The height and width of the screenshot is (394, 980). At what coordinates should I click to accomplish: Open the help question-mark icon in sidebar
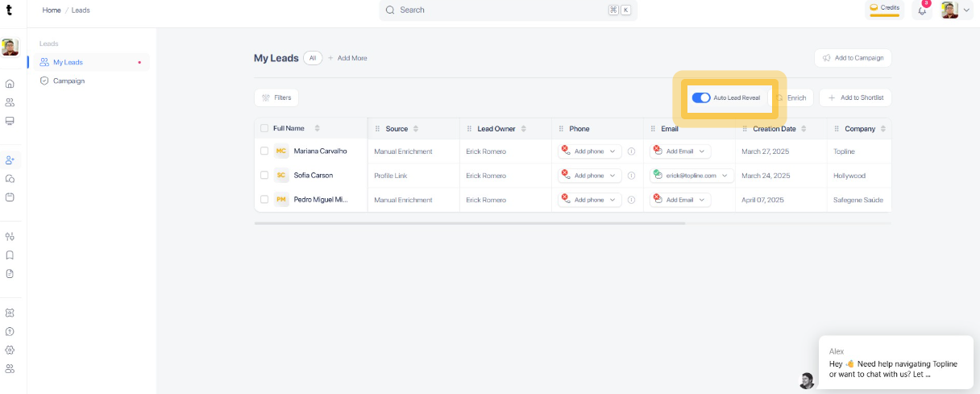[10, 331]
